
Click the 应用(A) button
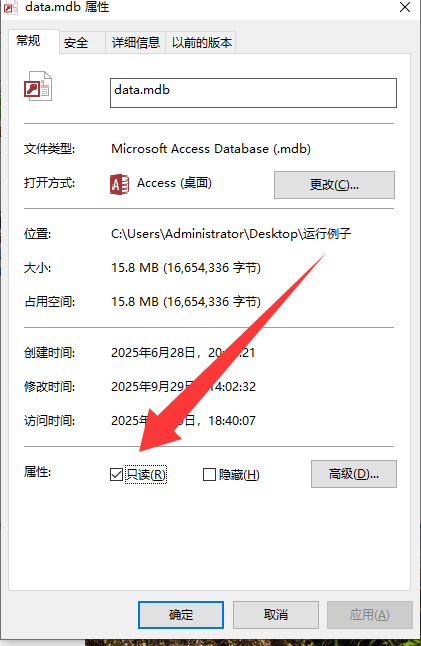point(370,615)
